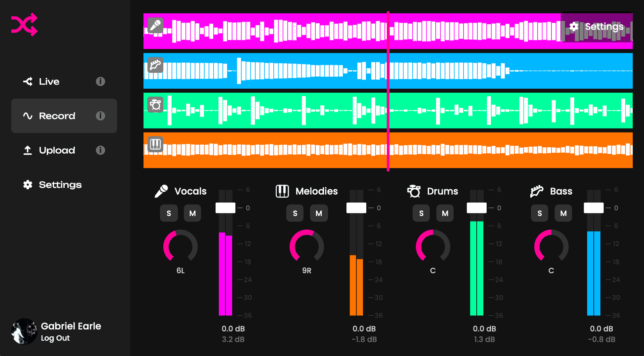The width and height of the screenshot is (644, 356).
Task: Click the Log Out link
Action: 55,338
